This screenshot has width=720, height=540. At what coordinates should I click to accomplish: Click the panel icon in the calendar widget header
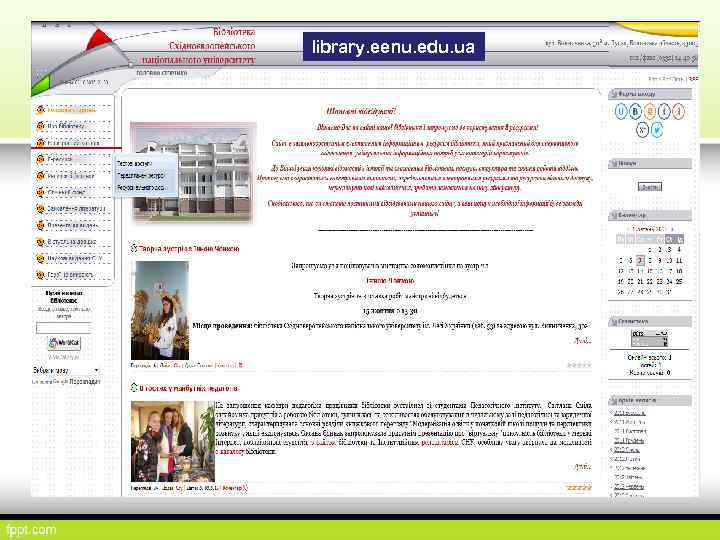pyautogui.click(x=613, y=215)
